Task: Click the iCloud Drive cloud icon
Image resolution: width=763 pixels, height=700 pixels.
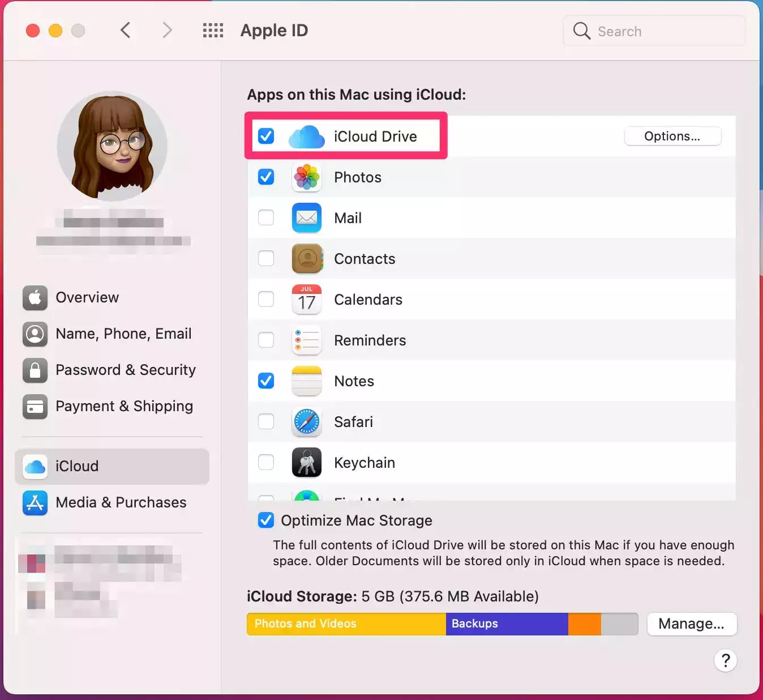Action: pyautogui.click(x=306, y=137)
